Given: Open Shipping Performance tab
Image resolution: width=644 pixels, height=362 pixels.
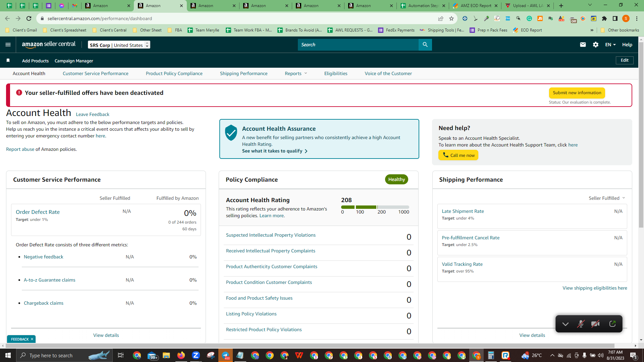Looking at the screenshot, I should [x=244, y=73].
